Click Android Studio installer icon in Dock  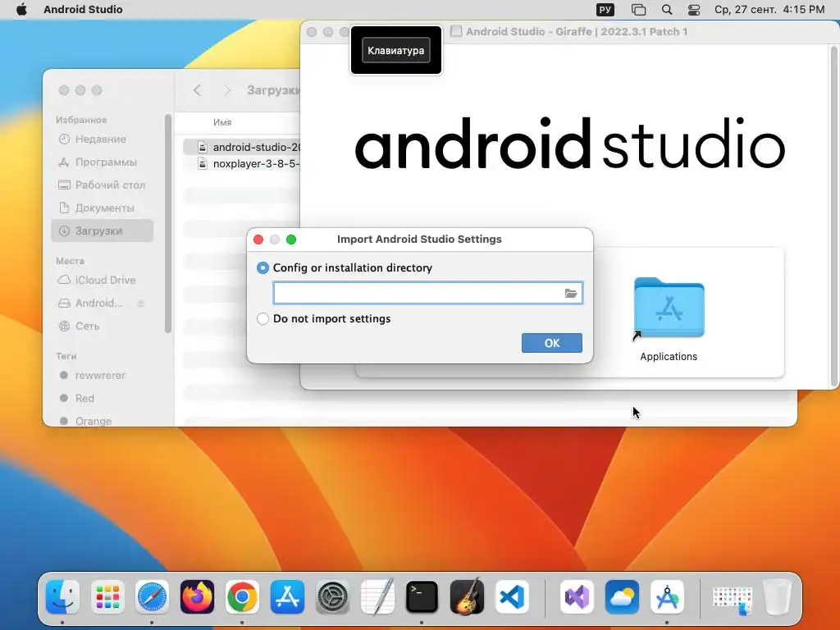pos(667,597)
